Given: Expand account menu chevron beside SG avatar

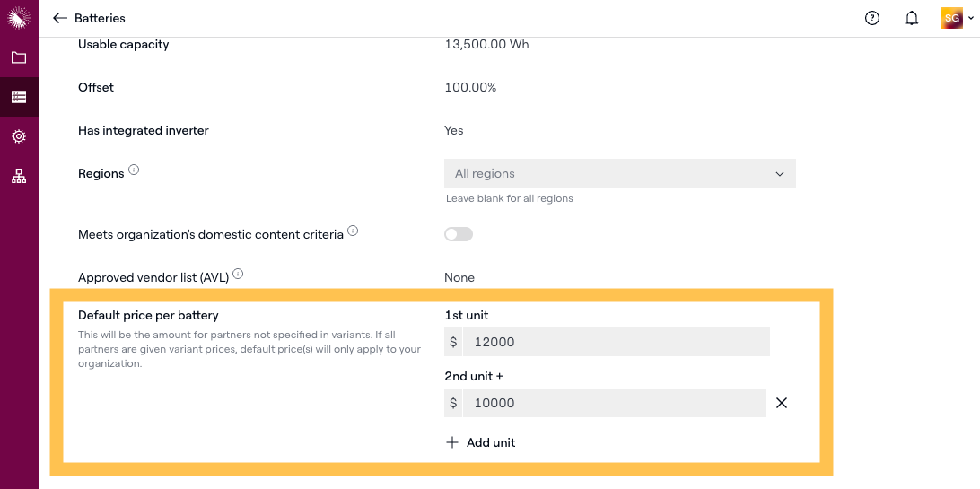Looking at the screenshot, I should [x=971, y=19].
